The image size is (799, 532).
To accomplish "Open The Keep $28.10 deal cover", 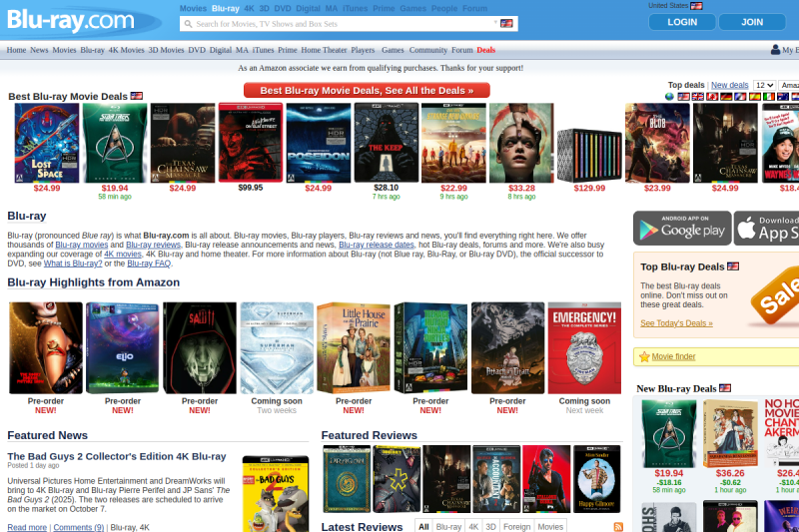I will pyautogui.click(x=387, y=143).
